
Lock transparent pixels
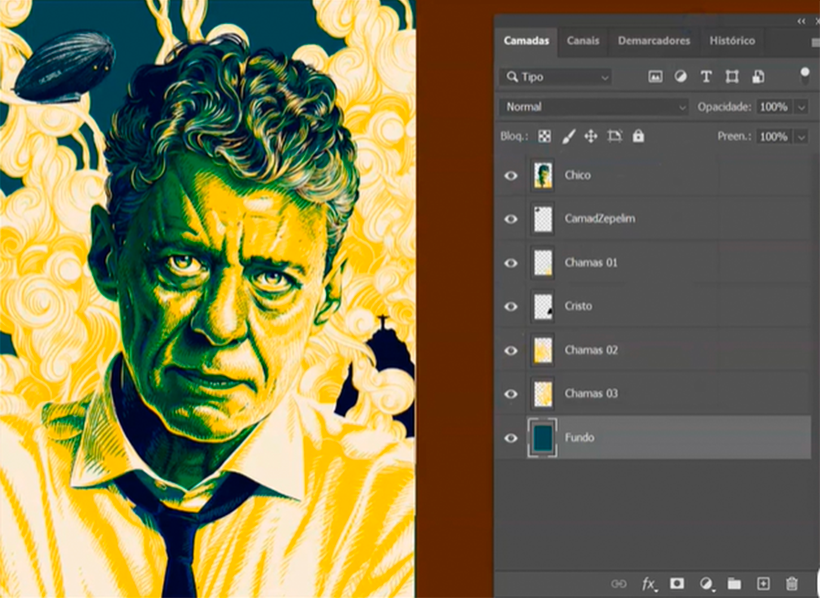click(x=544, y=137)
